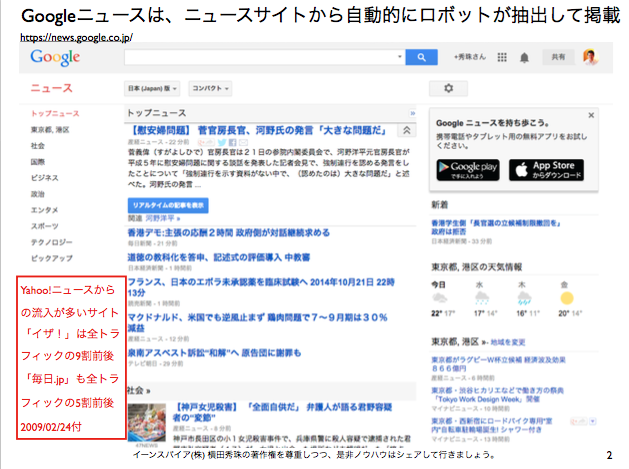Viewport: 629px width, 469px height.
Task: Select 国際 category in the sidebar
Action: (38, 162)
